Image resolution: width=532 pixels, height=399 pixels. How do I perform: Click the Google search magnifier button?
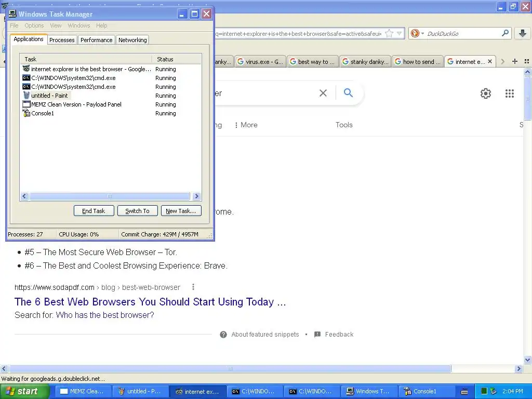point(348,92)
